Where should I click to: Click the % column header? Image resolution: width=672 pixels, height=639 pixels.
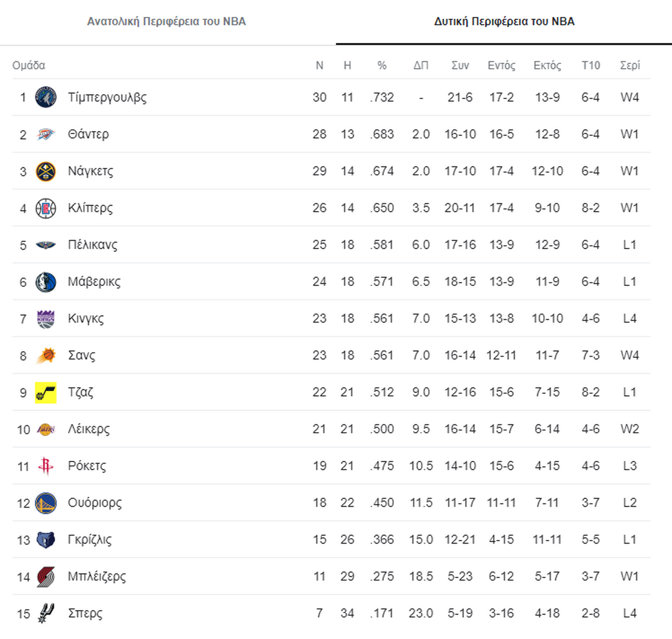(382, 65)
